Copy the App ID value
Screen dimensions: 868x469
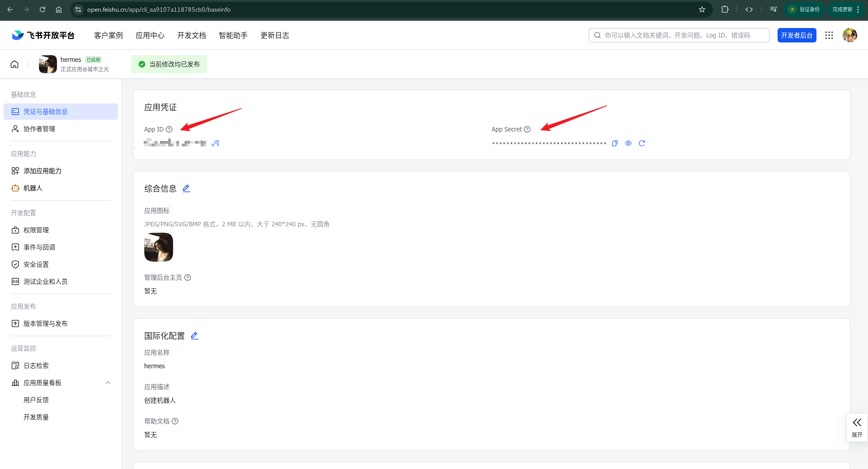coord(216,143)
